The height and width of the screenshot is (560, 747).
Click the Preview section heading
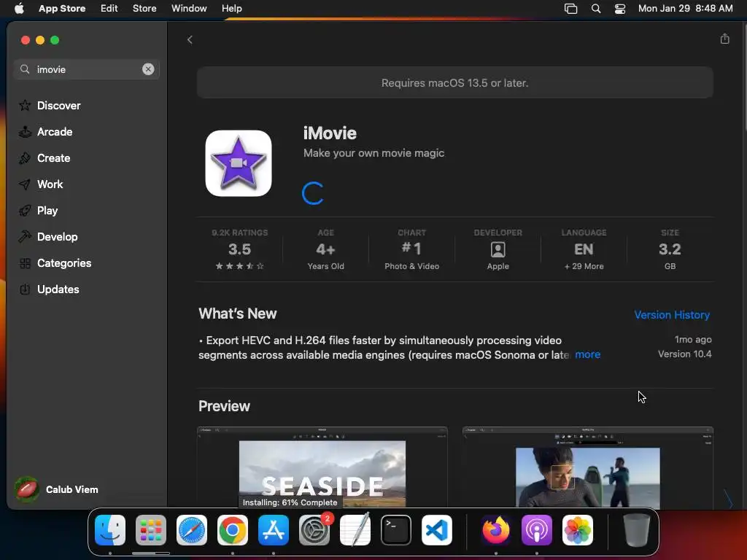[224, 406]
